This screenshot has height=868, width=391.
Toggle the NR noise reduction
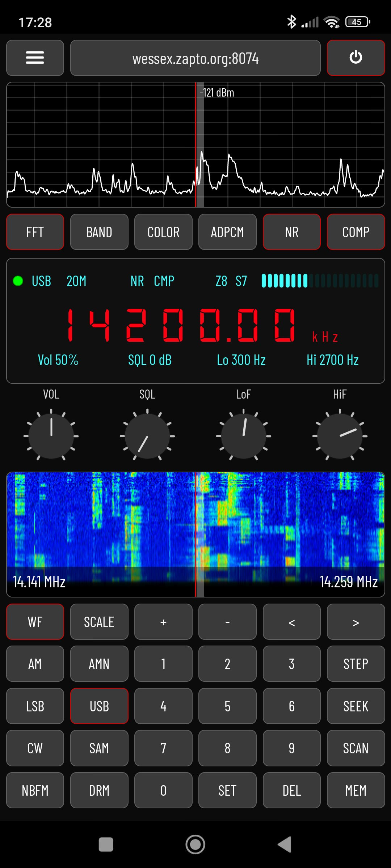coord(291,232)
